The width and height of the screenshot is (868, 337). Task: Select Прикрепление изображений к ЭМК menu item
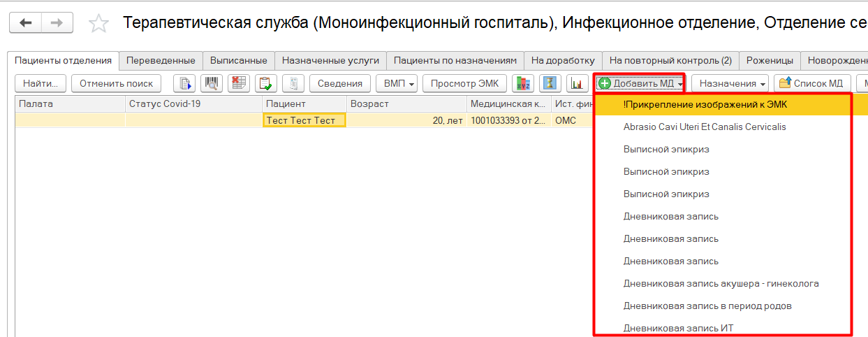[x=705, y=105]
